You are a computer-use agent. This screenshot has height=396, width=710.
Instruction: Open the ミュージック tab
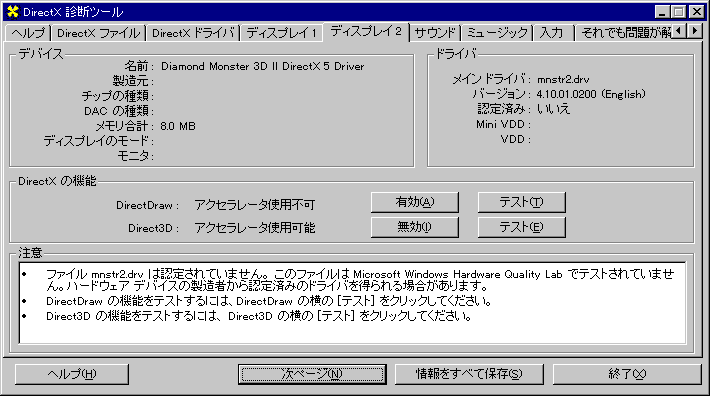tap(497, 33)
